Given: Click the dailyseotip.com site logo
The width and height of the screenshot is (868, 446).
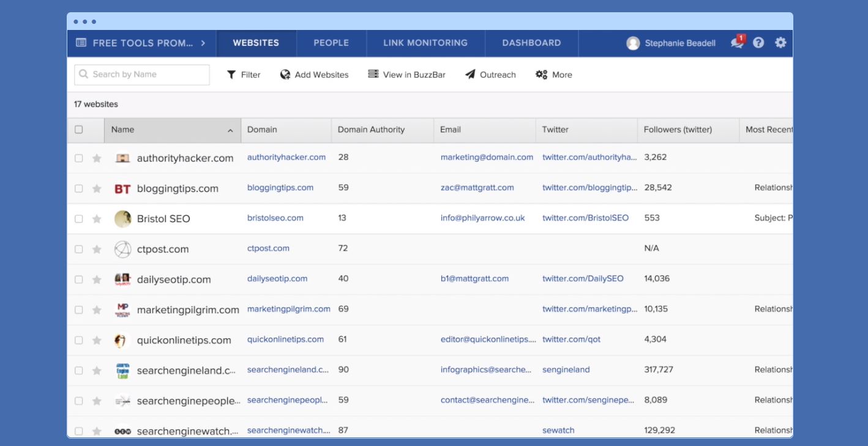Looking at the screenshot, I should tap(122, 280).
